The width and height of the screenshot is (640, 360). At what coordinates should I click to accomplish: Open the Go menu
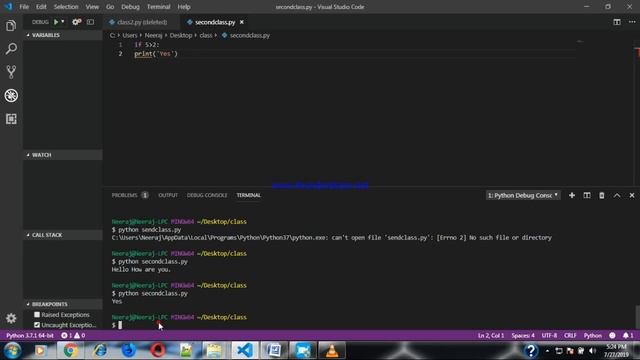[x=110, y=7]
